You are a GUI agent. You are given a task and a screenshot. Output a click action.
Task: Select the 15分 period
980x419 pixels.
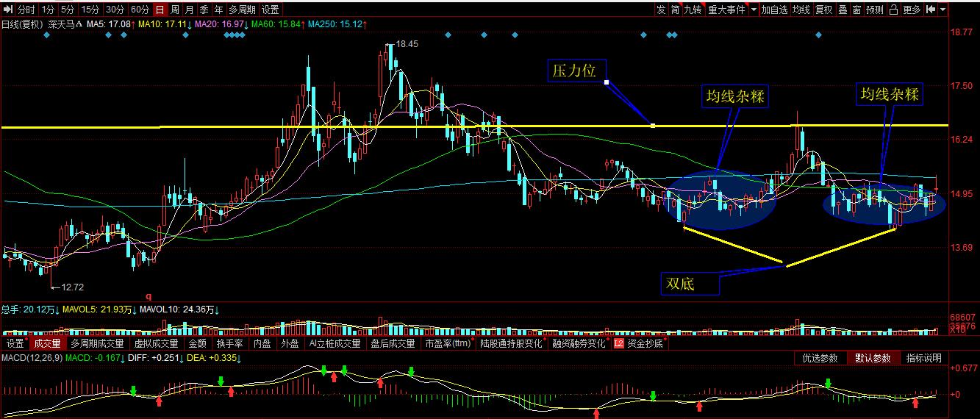[x=90, y=10]
